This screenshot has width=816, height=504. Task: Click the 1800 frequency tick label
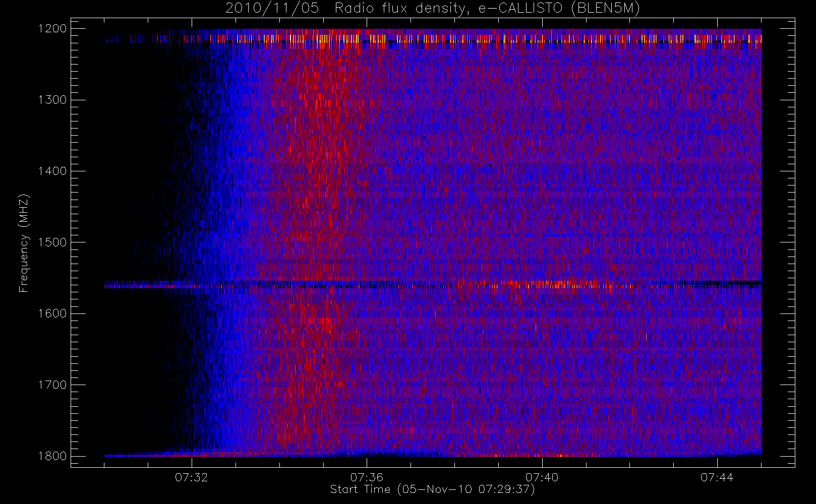tap(52, 456)
